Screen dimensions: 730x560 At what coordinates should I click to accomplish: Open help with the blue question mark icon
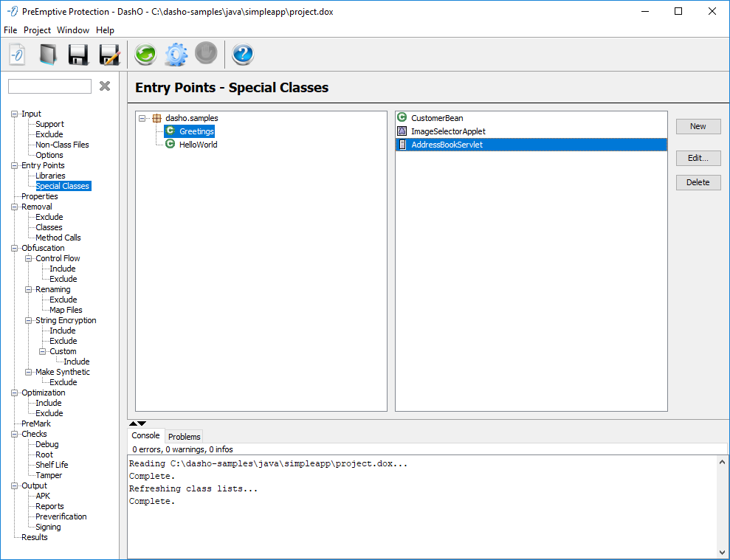click(243, 55)
